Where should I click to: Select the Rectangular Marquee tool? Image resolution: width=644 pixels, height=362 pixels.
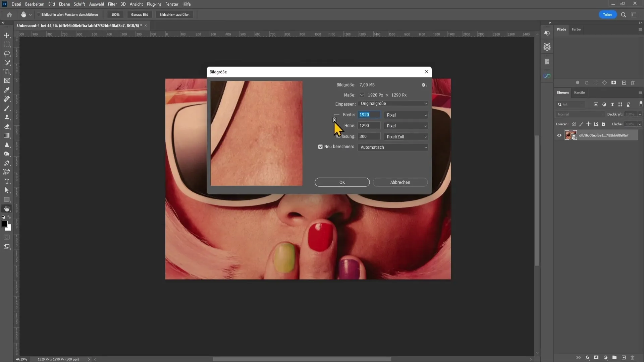pos(7,44)
